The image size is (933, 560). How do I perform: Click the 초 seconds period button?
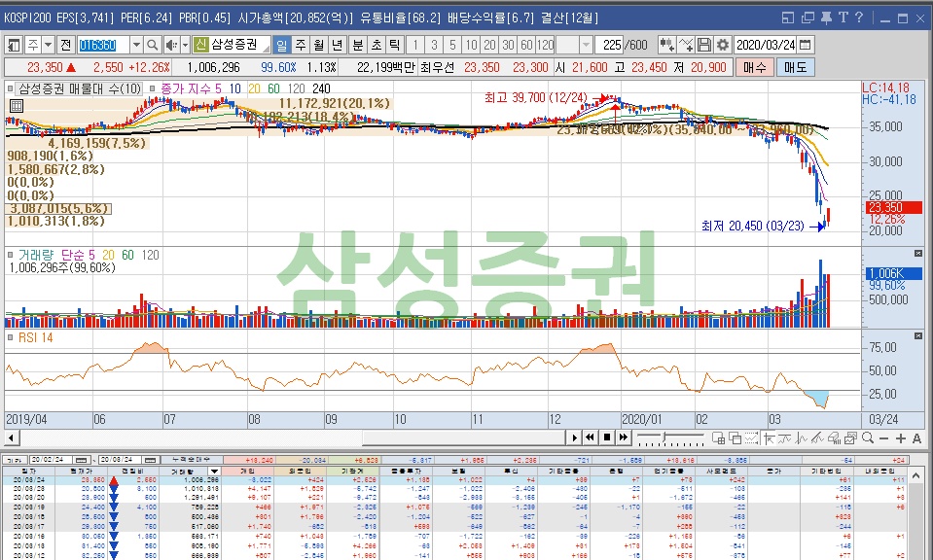(x=377, y=45)
